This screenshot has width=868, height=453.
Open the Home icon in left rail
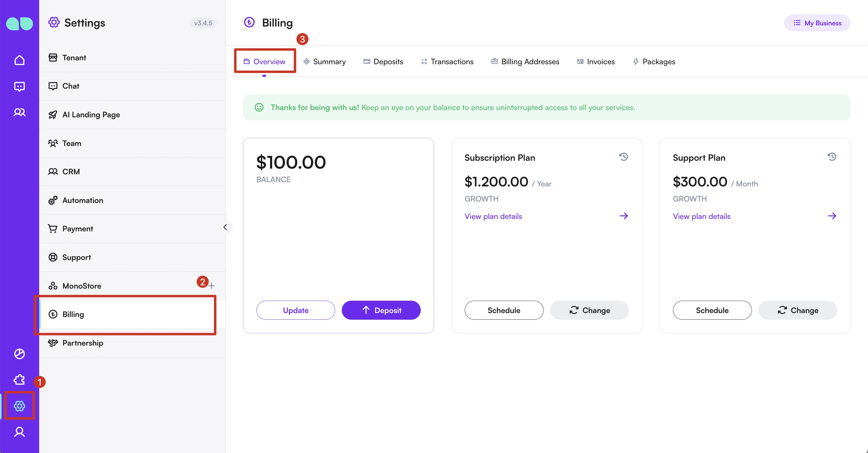pyautogui.click(x=19, y=60)
